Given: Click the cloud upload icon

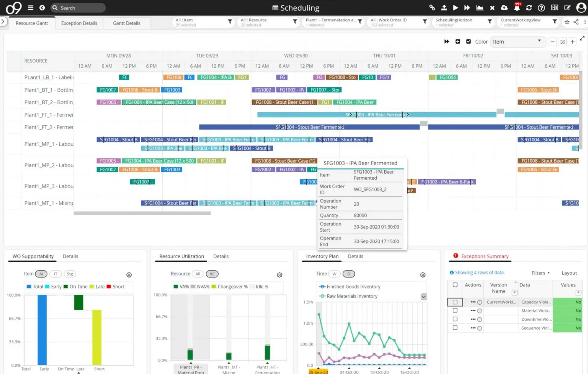Looking at the screenshot, I should pyautogui.click(x=504, y=8).
